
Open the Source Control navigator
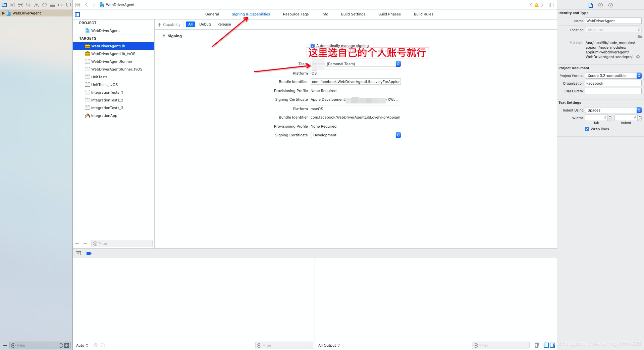pyautogui.click(x=12, y=5)
